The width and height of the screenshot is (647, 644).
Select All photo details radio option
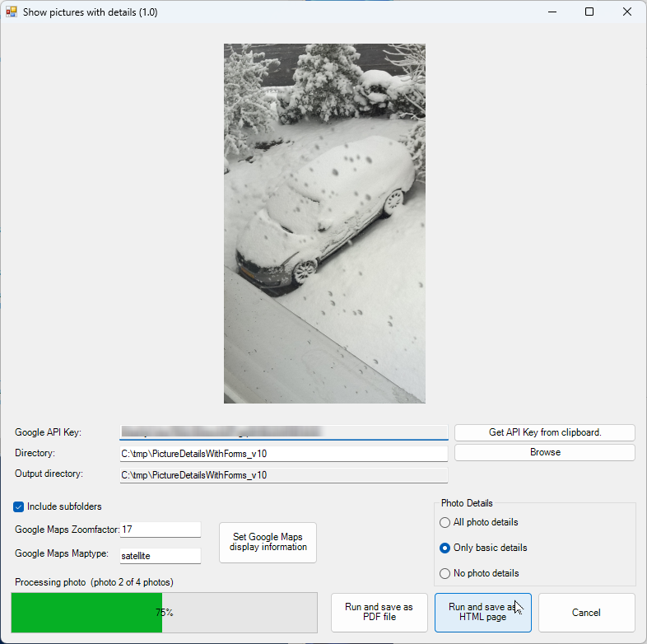click(445, 522)
